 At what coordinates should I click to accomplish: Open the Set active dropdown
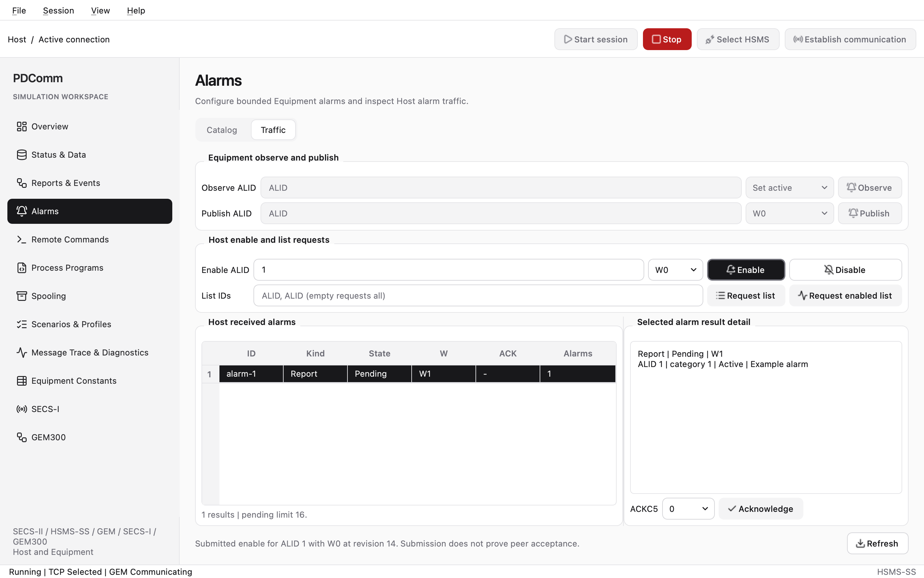(790, 188)
